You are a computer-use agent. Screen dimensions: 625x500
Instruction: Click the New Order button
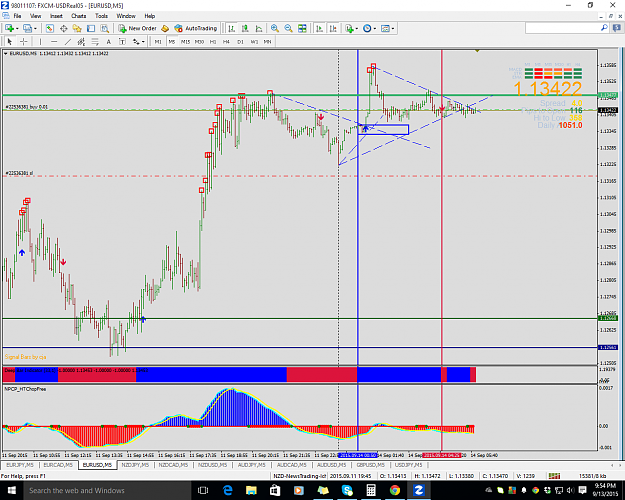(137, 28)
